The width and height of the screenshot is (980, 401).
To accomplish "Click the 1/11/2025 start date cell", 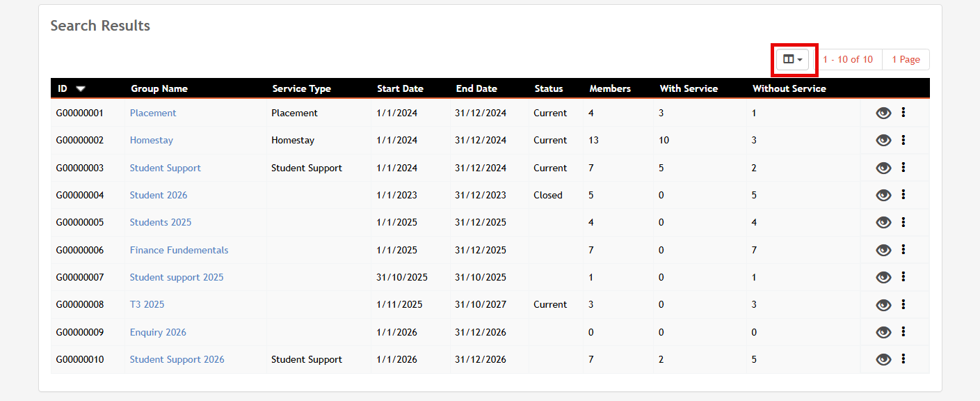I will click(x=399, y=304).
